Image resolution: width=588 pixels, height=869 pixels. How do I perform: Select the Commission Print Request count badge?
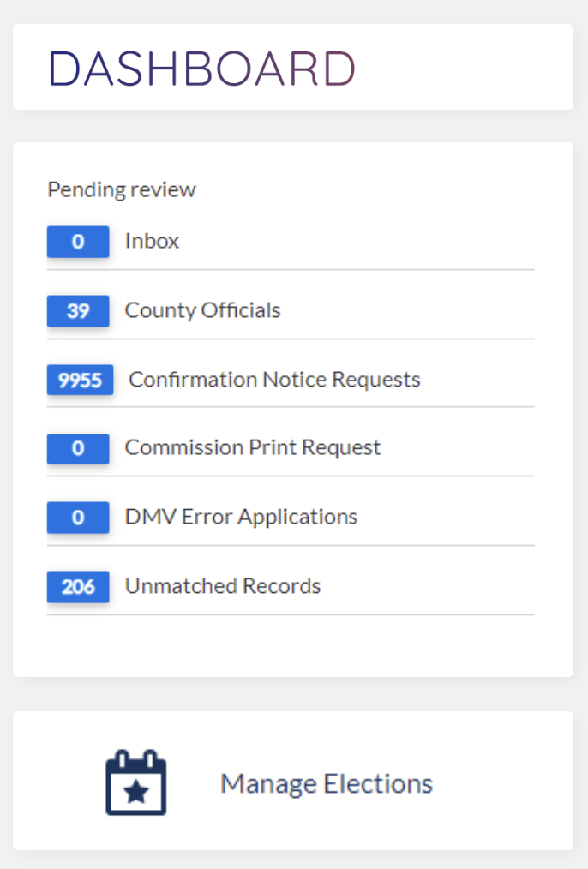tap(78, 448)
